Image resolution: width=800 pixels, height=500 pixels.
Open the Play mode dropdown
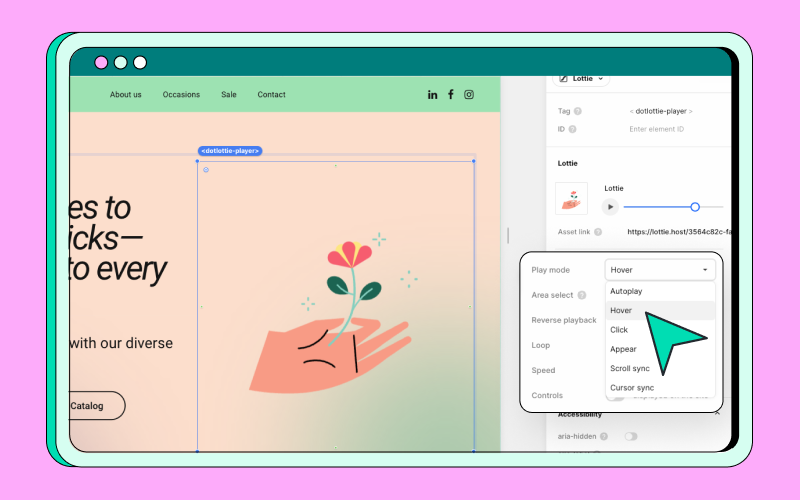[x=660, y=270]
